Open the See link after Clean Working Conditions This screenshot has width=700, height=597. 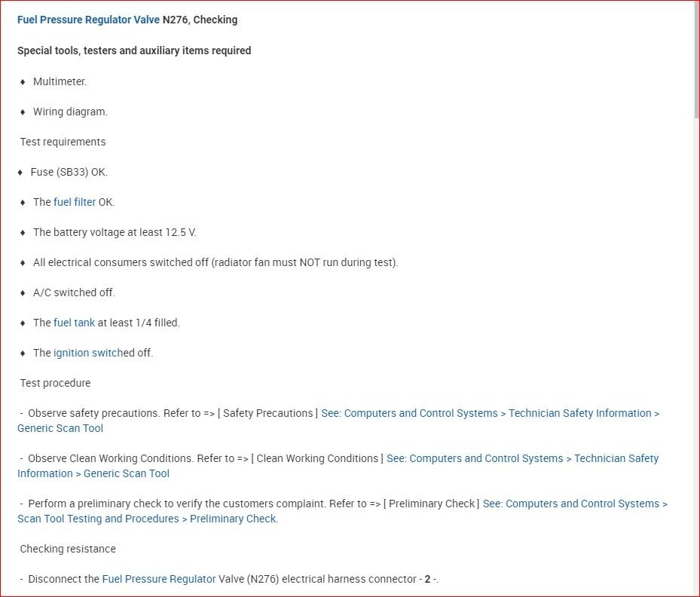(522, 458)
